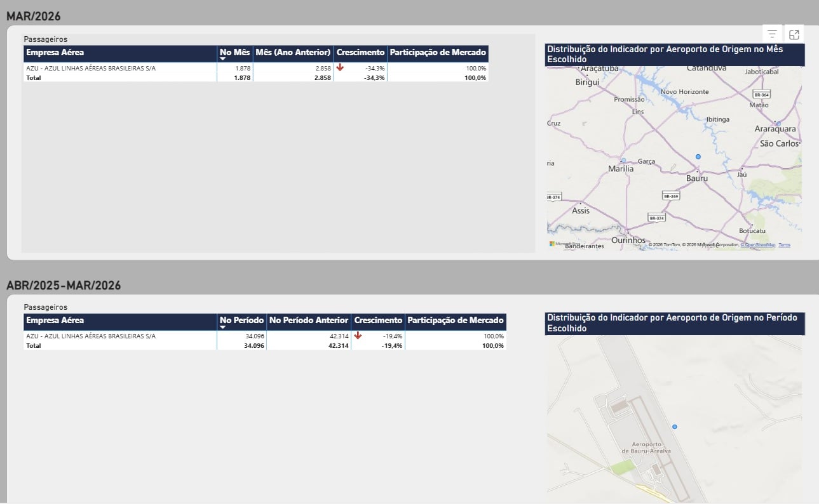Select AZU row in the MAR/2026 table
Image resolution: width=819 pixels, height=504 pixels.
[91, 68]
